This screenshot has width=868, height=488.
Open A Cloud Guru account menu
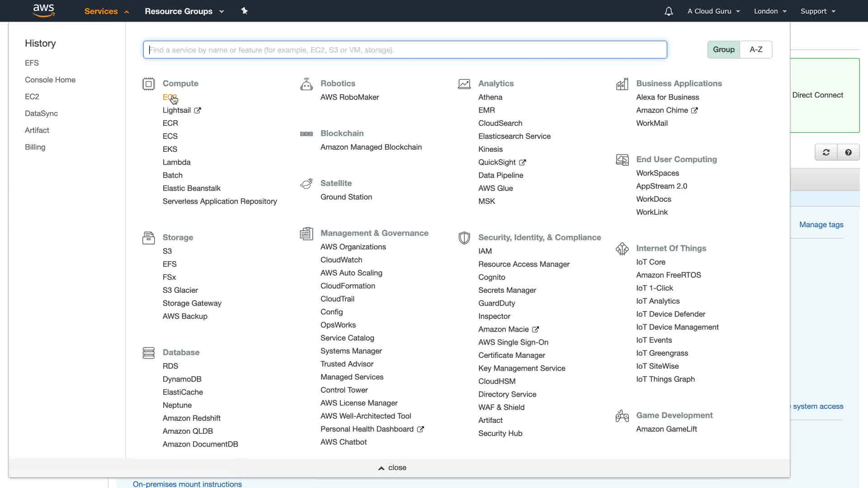(713, 11)
